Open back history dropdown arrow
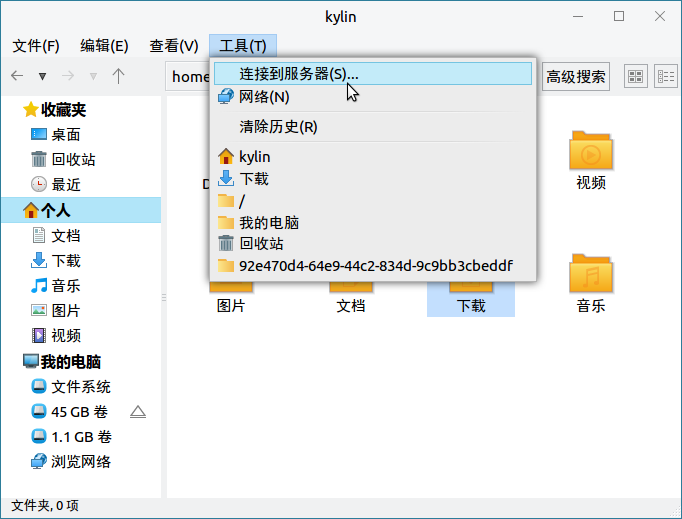The image size is (682, 519). coord(42,77)
